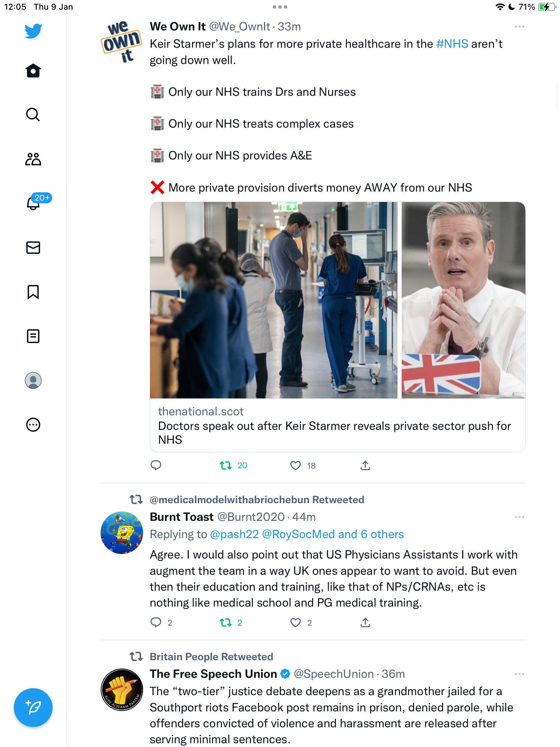
Task: Open the More circle menu in the sidebar
Action: click(x=33, y=425)
